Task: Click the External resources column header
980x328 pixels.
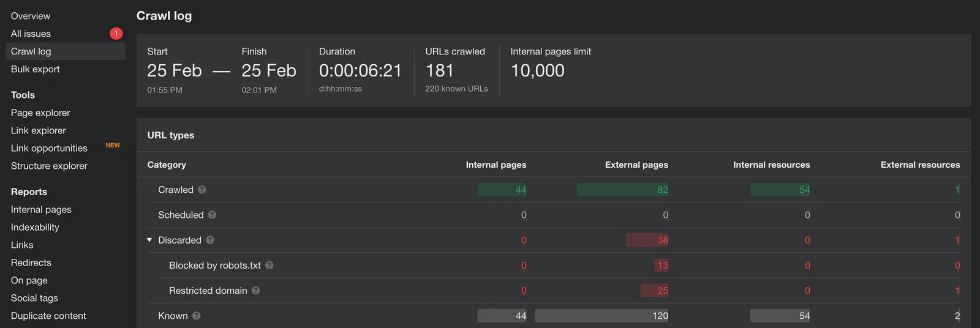Action: coord(921,165)
